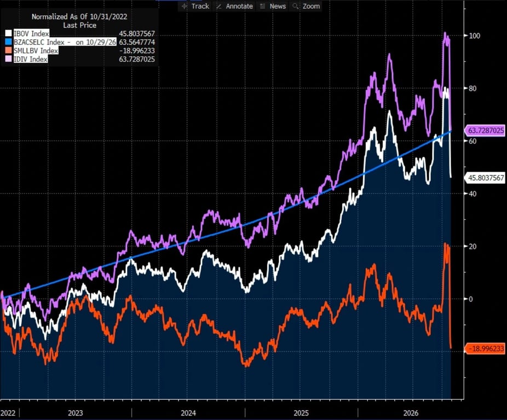Click the purple 63.7287025 price tag on the axis
The width and height of the screenshot is (507, 420).
click(x=485, y=131)
